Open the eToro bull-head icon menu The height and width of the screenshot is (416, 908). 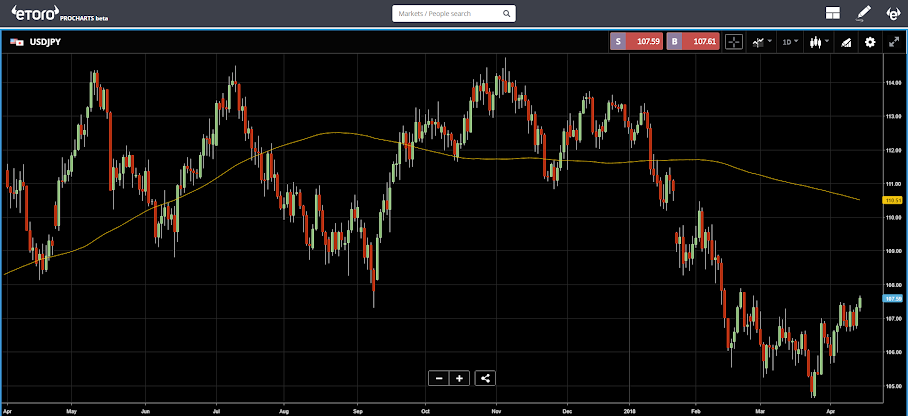point(894,13)
